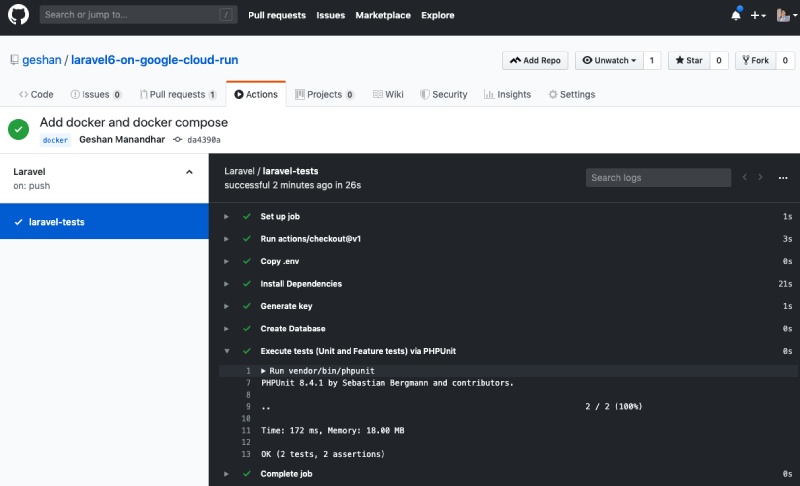This screenshot has width=800, height=486.
Task: Open commit da4390a link
Action: click(204, 140)
